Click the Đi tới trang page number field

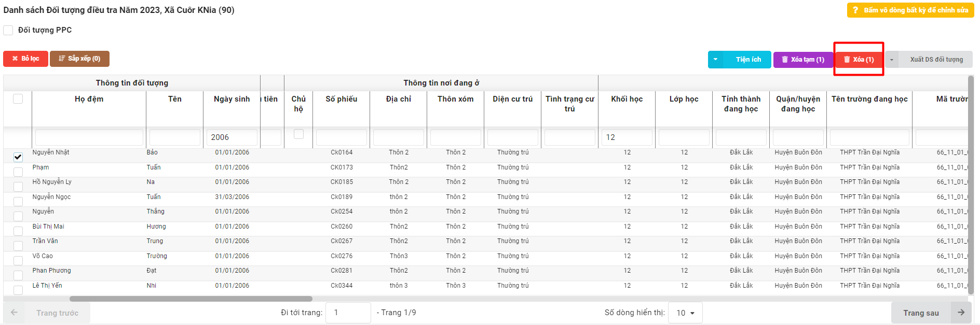[348, 313]
